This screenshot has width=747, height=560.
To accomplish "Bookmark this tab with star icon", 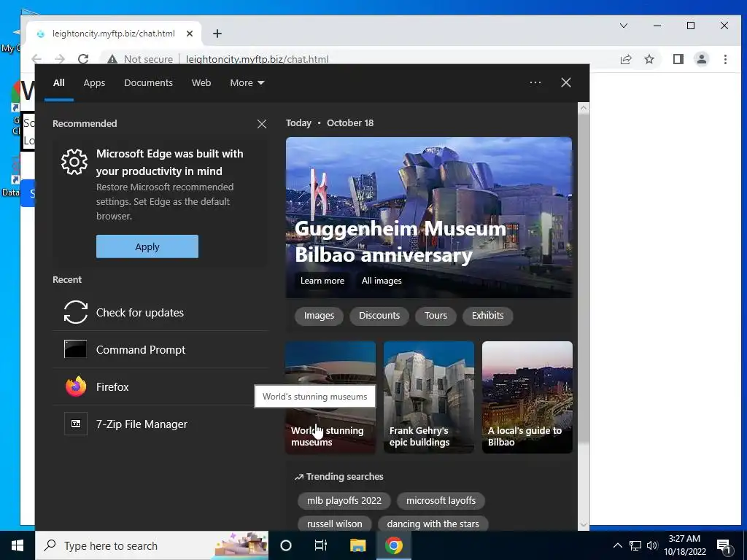I will pos(649,59).
